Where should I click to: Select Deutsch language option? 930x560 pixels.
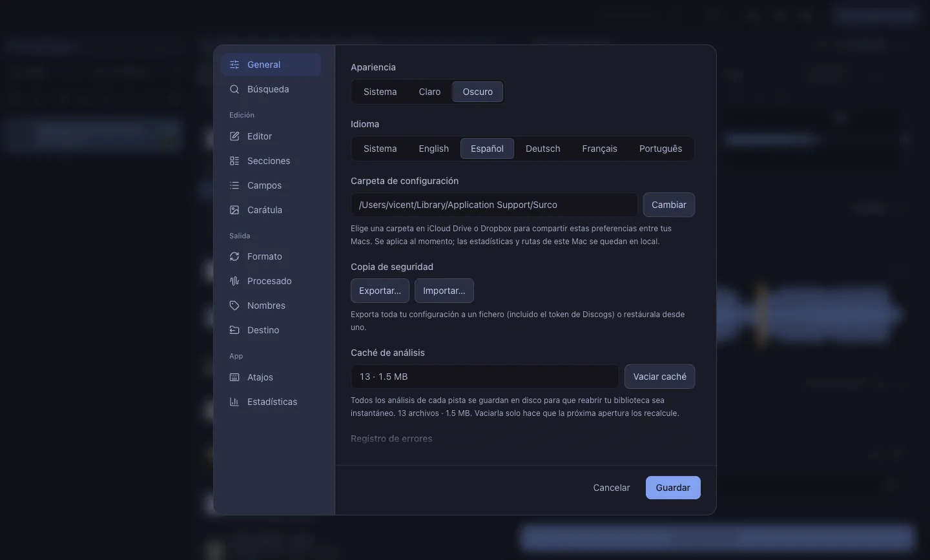pyautogui.click(x=542, y=149)
